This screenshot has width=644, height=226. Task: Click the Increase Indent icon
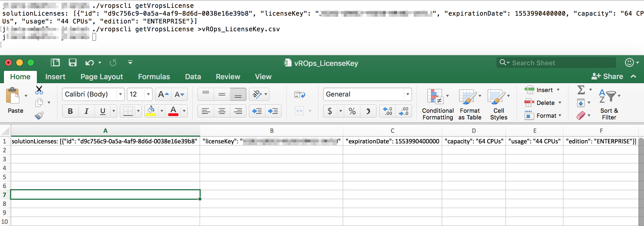[273, 111]
